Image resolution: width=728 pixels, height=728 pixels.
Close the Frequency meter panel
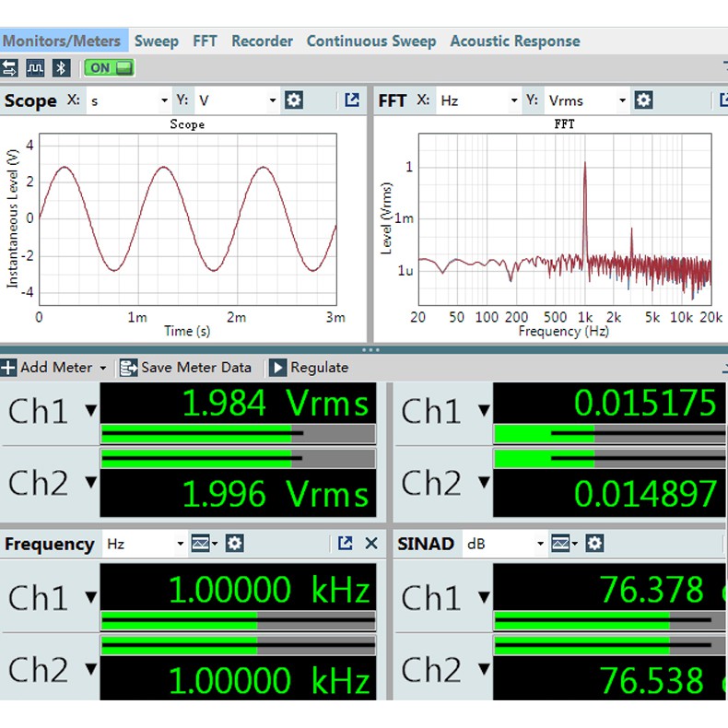click(371, 544)
